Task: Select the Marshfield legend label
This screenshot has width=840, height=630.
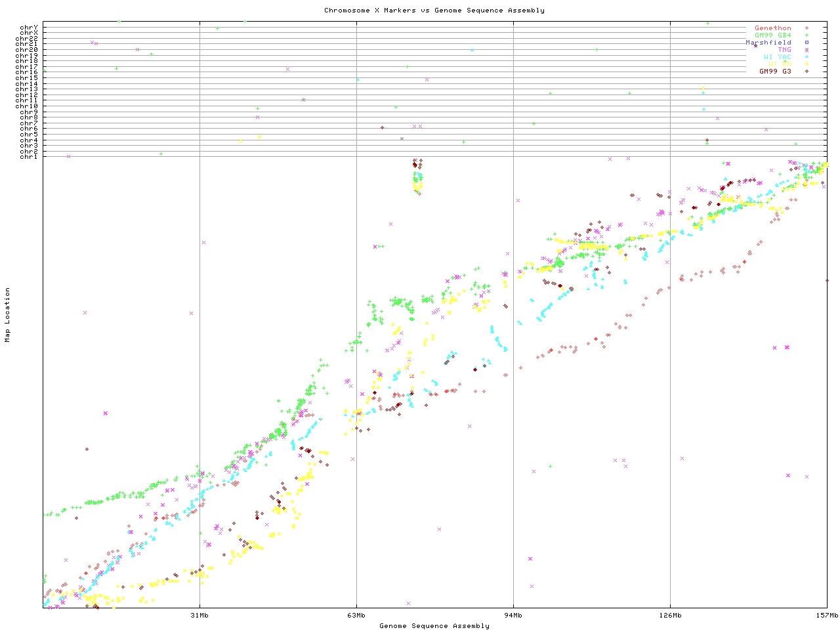Action: [x=768, y=43]
